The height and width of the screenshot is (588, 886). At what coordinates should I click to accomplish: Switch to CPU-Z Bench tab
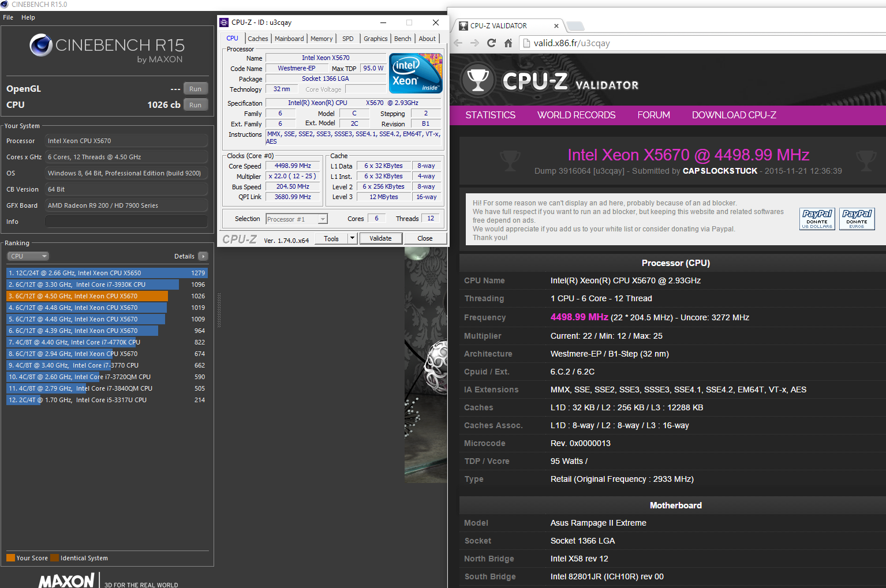(403, 39)
